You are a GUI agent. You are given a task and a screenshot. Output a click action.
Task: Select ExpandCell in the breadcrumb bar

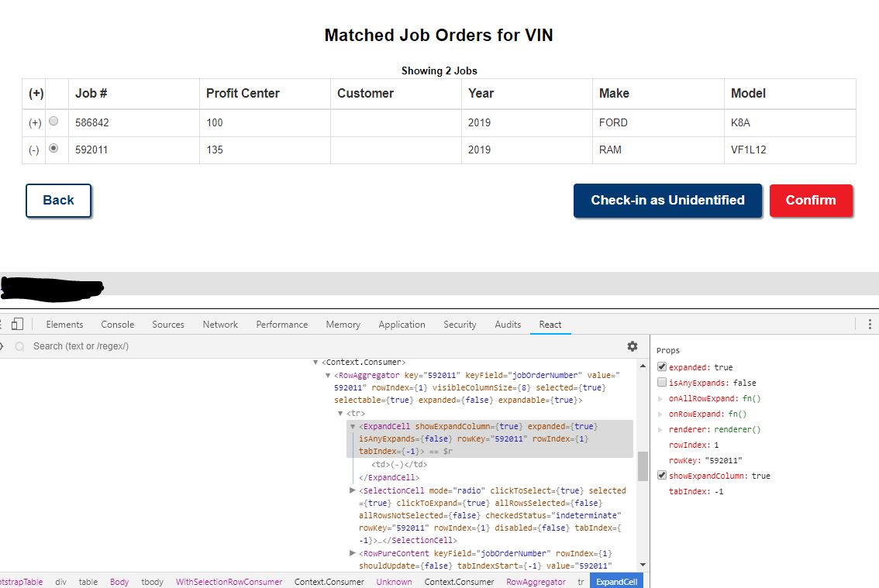[x=616, y=580]
